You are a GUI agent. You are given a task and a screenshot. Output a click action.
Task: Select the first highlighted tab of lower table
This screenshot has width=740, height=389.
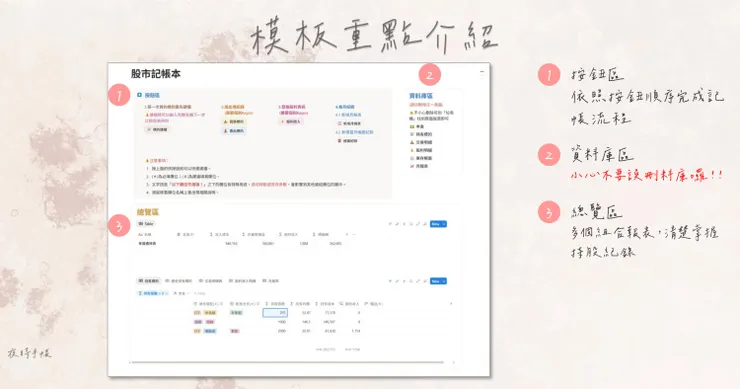(149, 281)
